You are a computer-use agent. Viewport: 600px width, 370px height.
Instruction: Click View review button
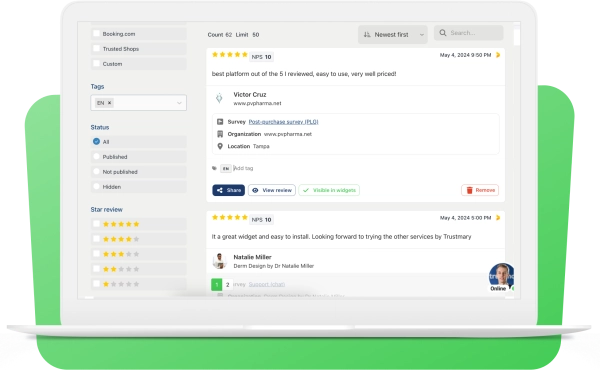point(272,190)
